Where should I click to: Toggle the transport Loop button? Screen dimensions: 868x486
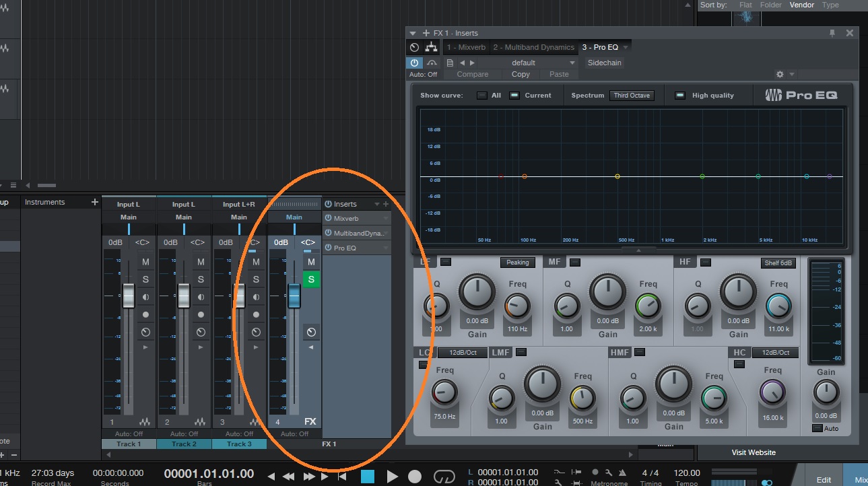tap(443, 477)
